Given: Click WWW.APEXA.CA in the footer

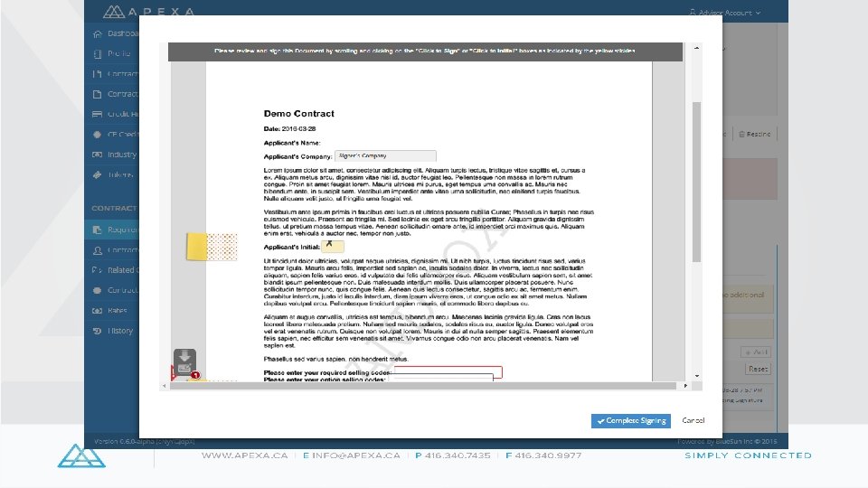Looking at the screenshot, I should pos(245,455).
